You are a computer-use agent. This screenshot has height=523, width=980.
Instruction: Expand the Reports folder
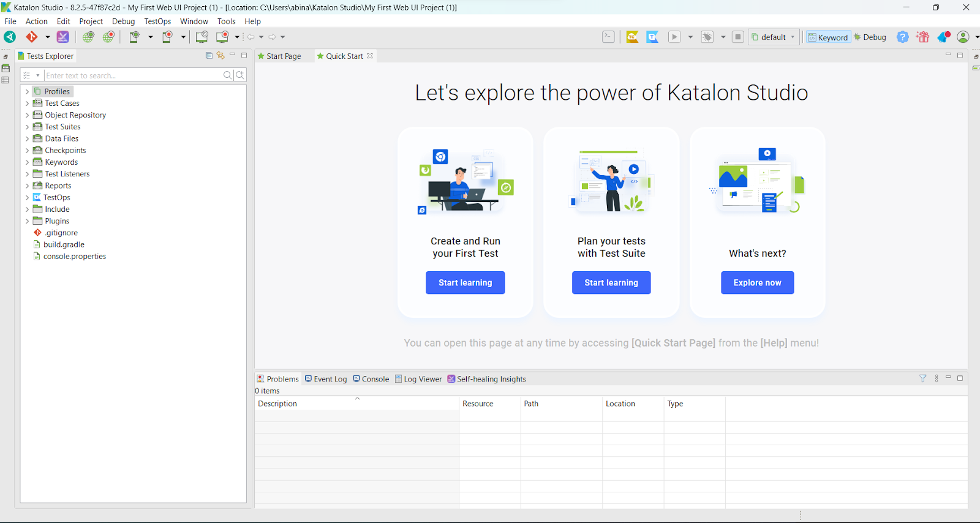pyautogui.click(x=27, y=186)
